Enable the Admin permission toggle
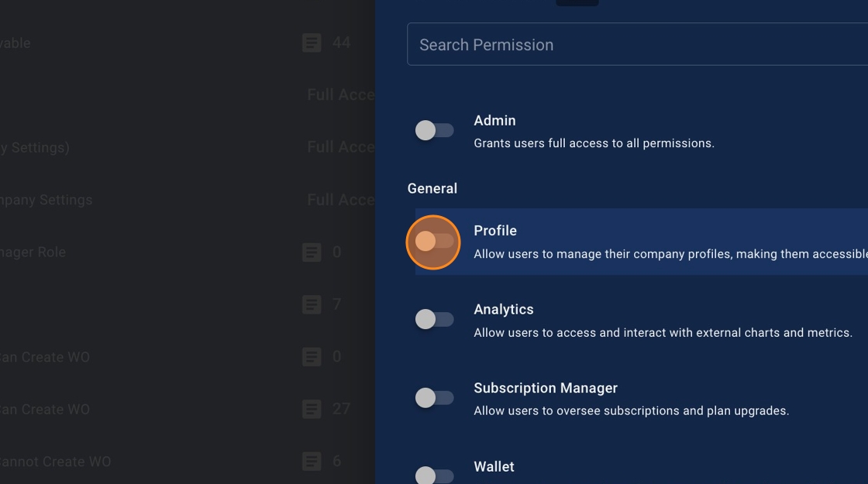 [434, 130]
